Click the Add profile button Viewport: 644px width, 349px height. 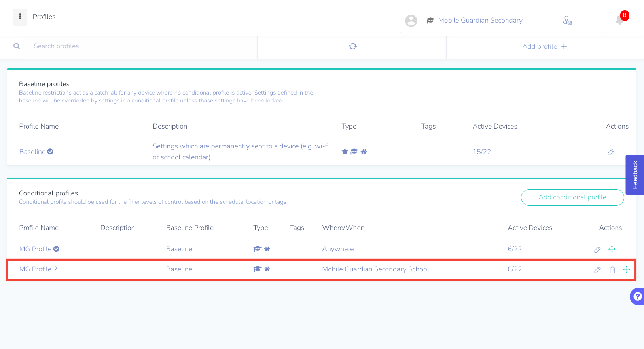[545, 46]
